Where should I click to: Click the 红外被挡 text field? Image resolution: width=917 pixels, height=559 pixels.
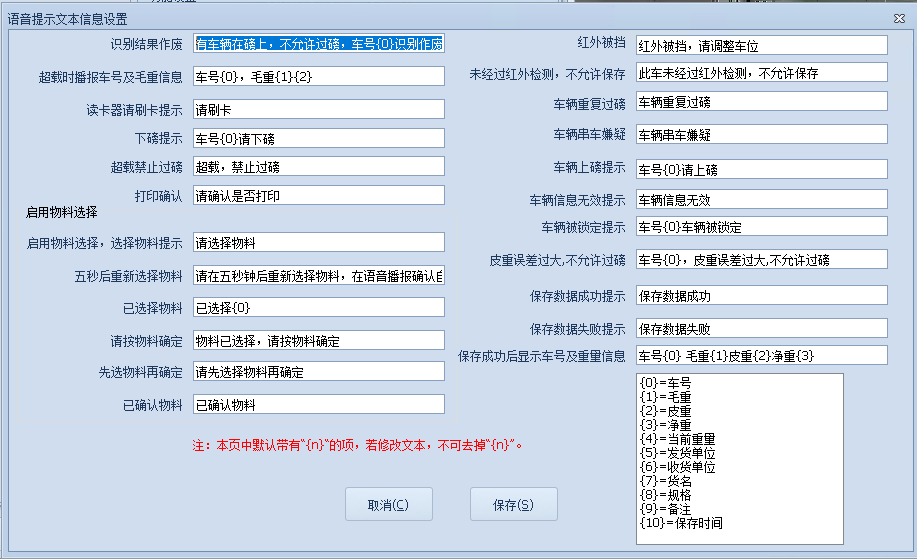click(761, 46)
